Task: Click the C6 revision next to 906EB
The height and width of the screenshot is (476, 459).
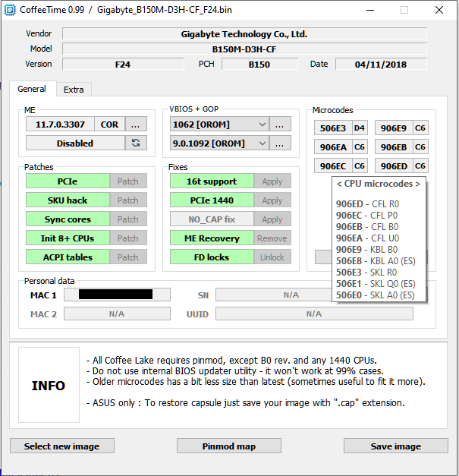Action: pyautogui.click(x=420, y=147)
